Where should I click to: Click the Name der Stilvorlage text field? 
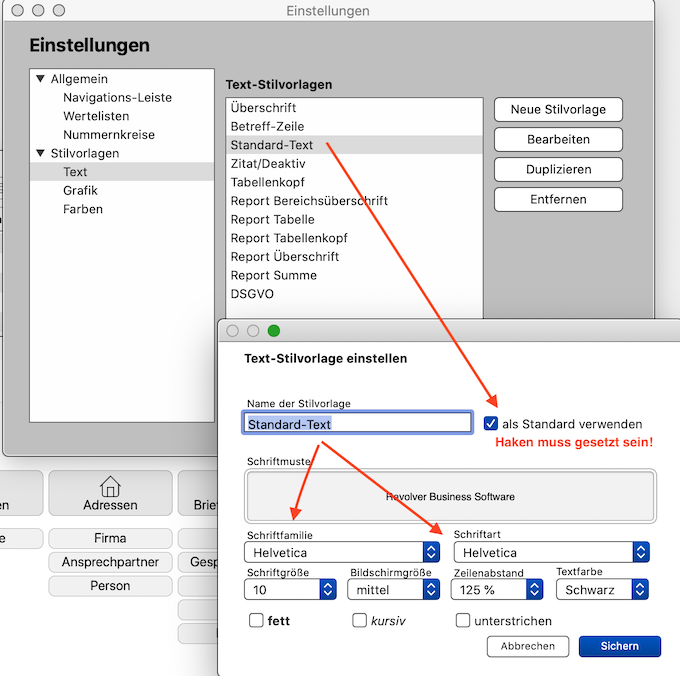tap(357, 424)
